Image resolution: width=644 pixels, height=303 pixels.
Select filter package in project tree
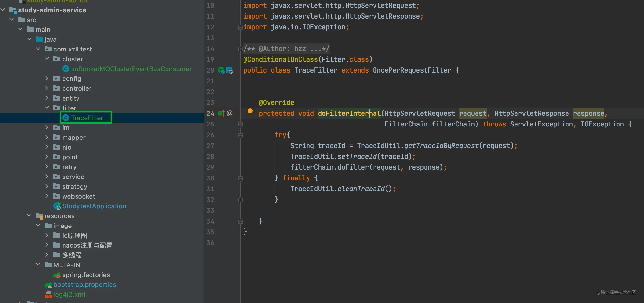tap(69, 108)
